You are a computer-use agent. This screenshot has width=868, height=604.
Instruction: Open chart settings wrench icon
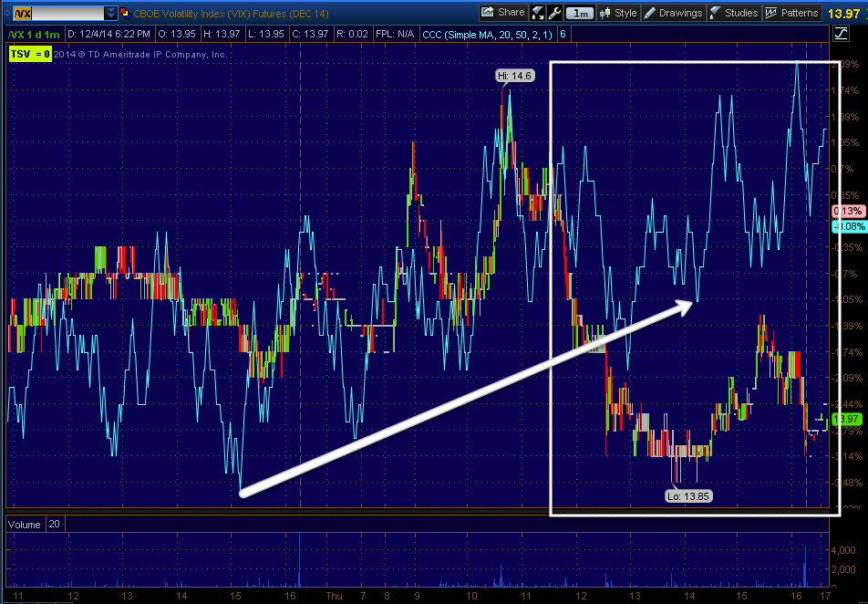click(554, 13)
